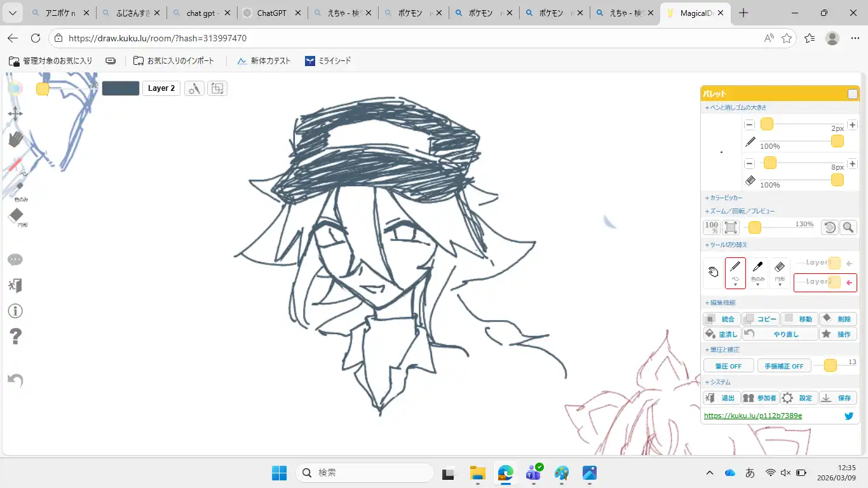This screenshot has height=488, width=868.
Task: Collapse the カラーピッカー section
Action: pos(724,198)
